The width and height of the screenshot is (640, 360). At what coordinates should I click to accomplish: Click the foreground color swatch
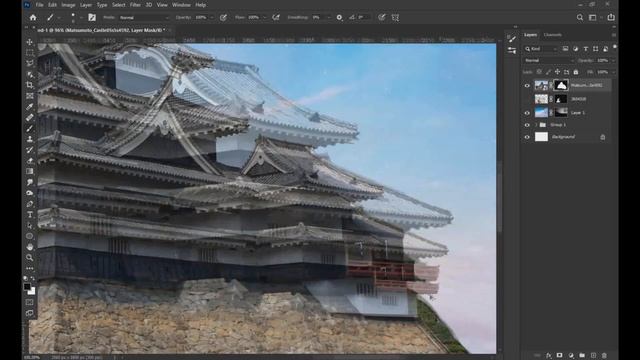tap(27, 287)
